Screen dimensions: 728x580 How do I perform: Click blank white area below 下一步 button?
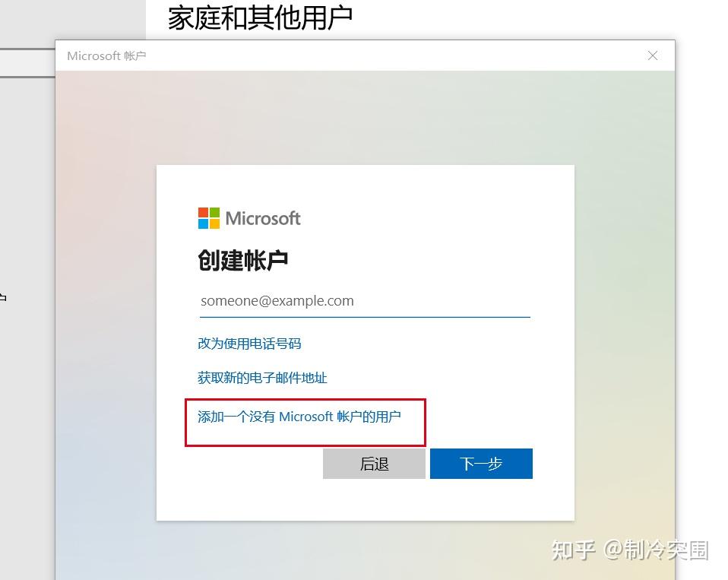365,499
